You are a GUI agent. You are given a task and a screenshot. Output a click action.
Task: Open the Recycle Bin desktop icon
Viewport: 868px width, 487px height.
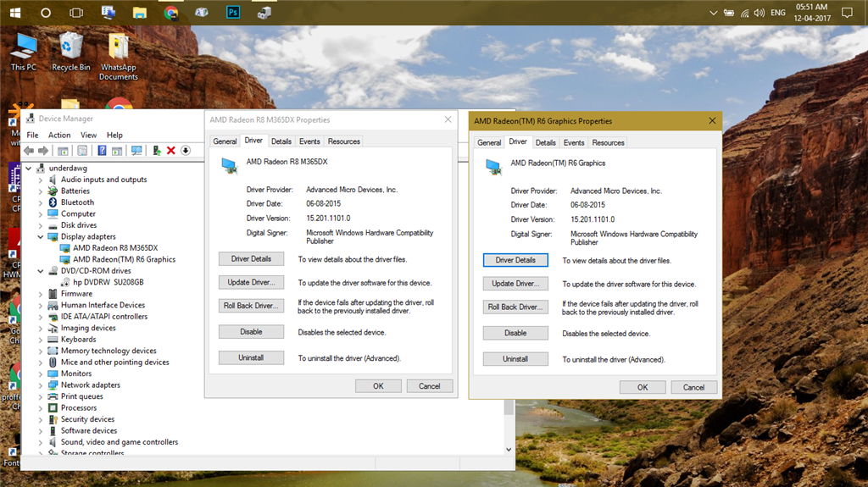71,53
